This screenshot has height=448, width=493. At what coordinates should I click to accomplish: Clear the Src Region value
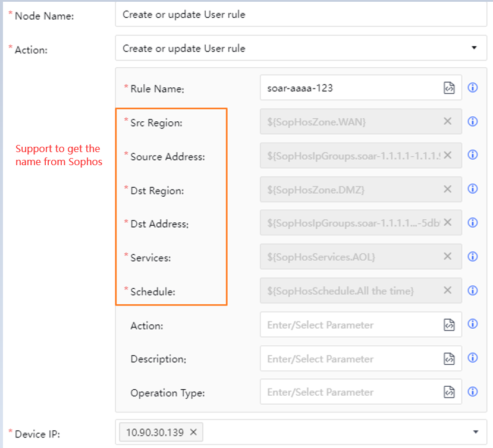448,121
